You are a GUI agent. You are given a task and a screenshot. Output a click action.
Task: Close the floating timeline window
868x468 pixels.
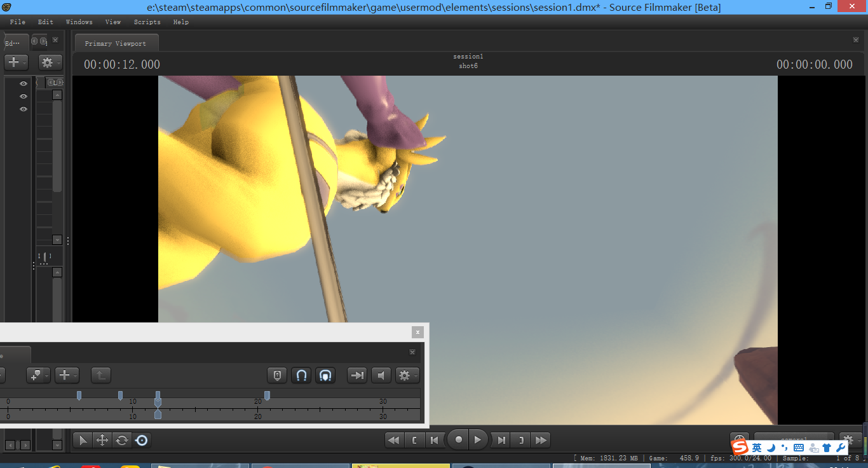click(x=417, y=332)
